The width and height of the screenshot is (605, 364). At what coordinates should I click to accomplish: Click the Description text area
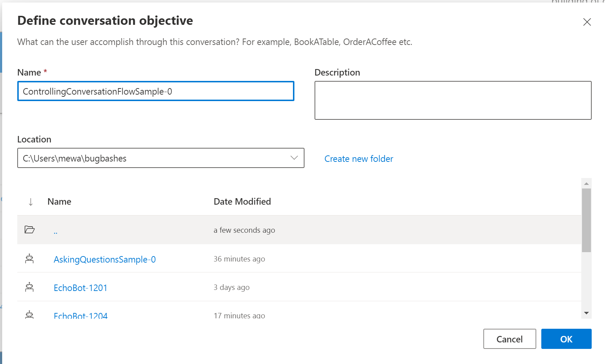[453, 100]
